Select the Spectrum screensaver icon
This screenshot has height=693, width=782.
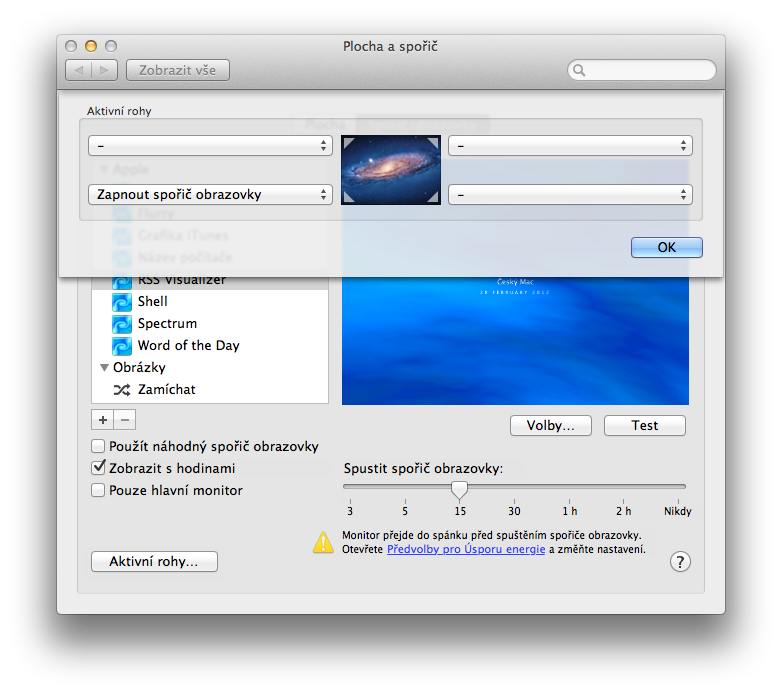click(x=121, y=324)
